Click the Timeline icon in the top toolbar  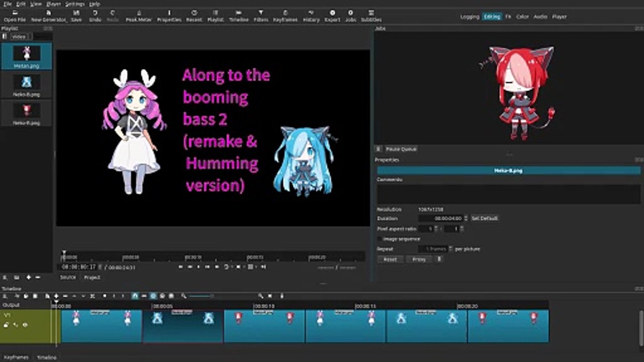tap(238, 16)
